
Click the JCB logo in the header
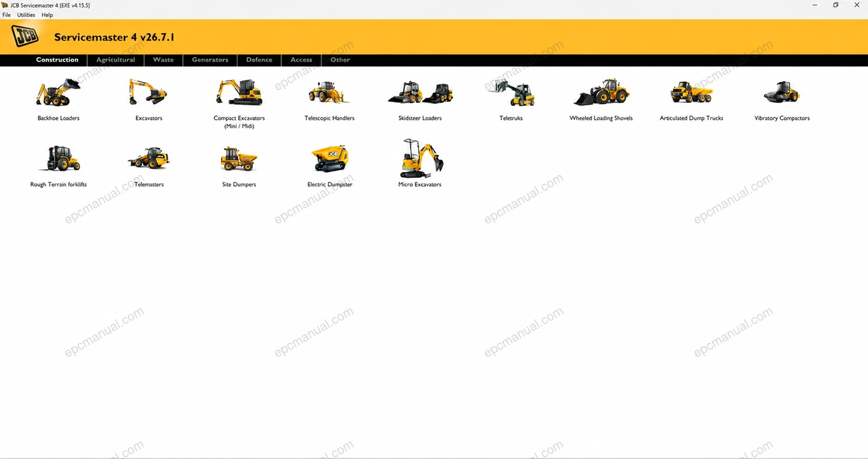[x=25, y=37]
